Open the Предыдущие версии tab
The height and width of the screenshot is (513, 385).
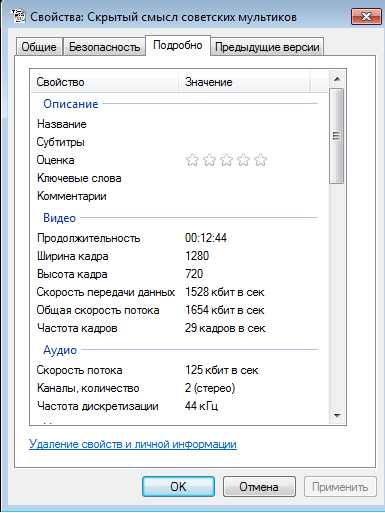coord(267,47)
